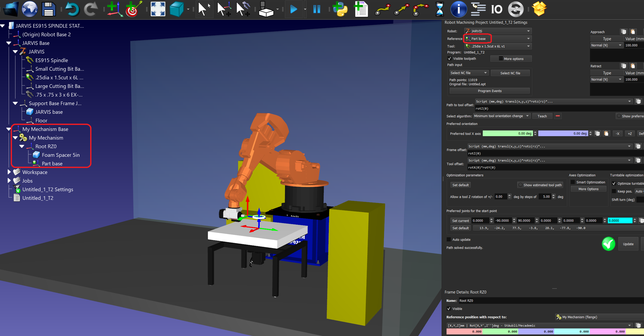Click the blue Play simulation icon
Viewport: 644px width, 336px height.
[x=294, y=9]
